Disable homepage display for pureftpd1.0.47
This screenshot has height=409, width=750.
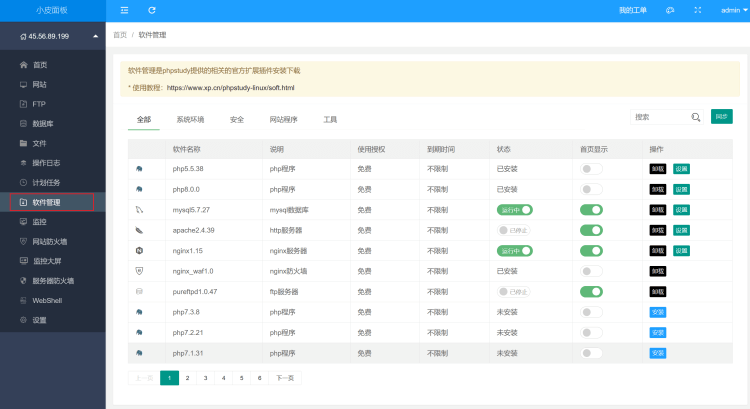[x=591, y=291]
